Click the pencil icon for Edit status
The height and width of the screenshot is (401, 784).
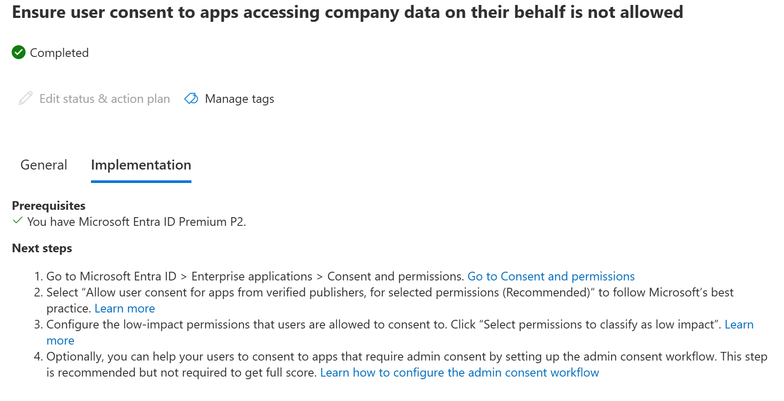click(26, 99)
